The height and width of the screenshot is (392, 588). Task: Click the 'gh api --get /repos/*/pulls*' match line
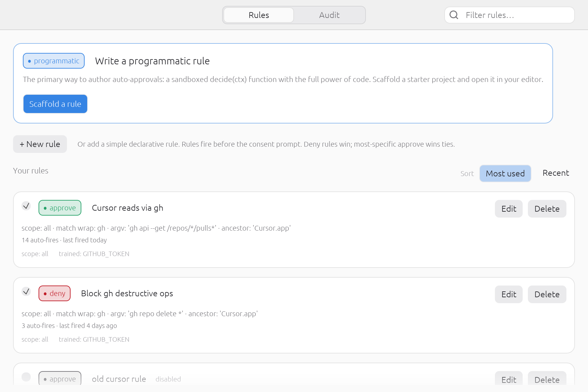(x=156, y=228)
